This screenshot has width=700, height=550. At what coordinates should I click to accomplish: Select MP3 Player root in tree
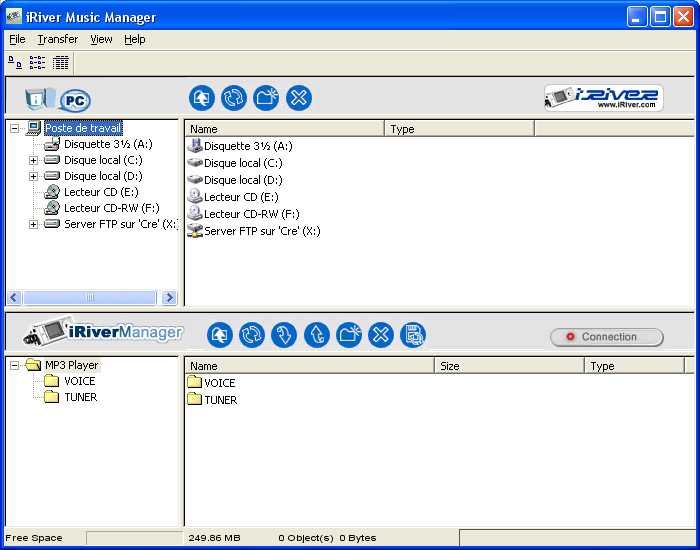click(x=72, y=365)
